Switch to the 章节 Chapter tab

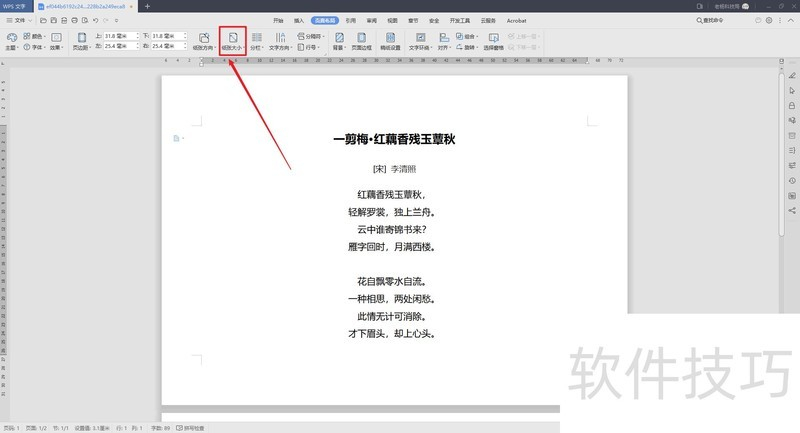413,20
